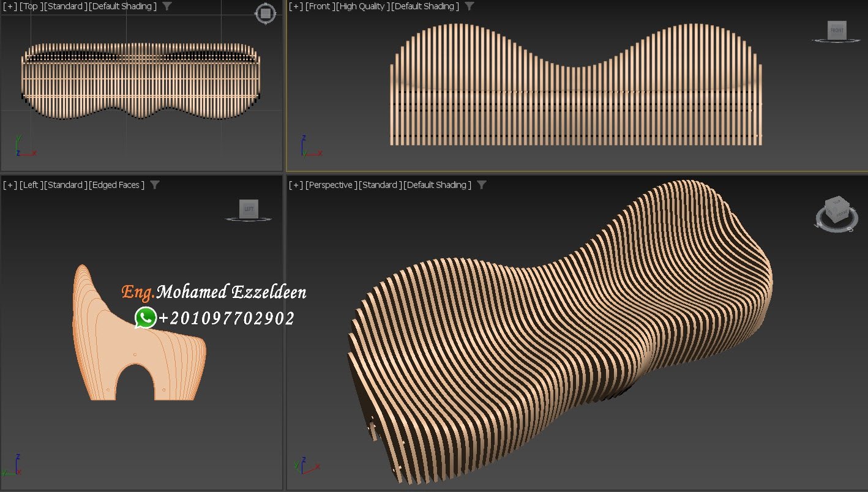Open the [+] menu in the Left viewport

pyautogui.click(x=10, y=185)
